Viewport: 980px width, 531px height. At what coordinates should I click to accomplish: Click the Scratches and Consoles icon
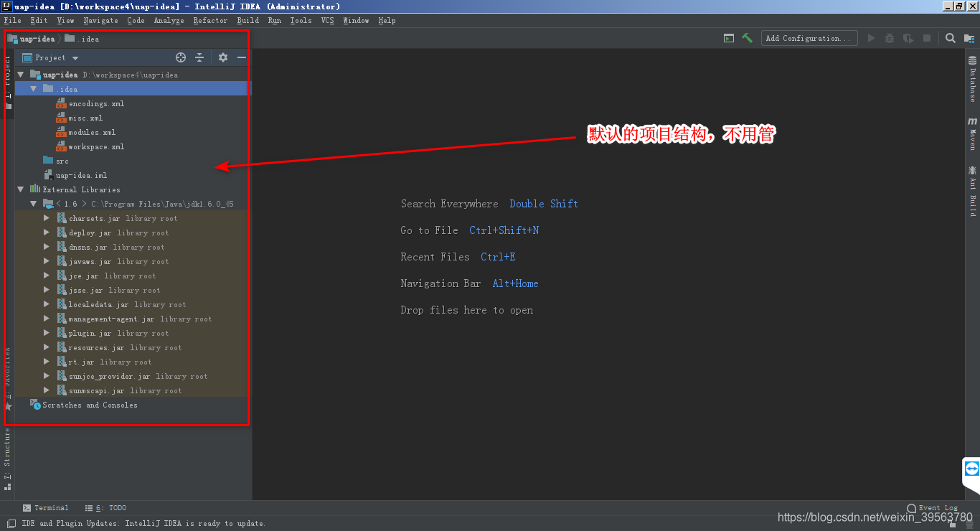pos(35,405)
